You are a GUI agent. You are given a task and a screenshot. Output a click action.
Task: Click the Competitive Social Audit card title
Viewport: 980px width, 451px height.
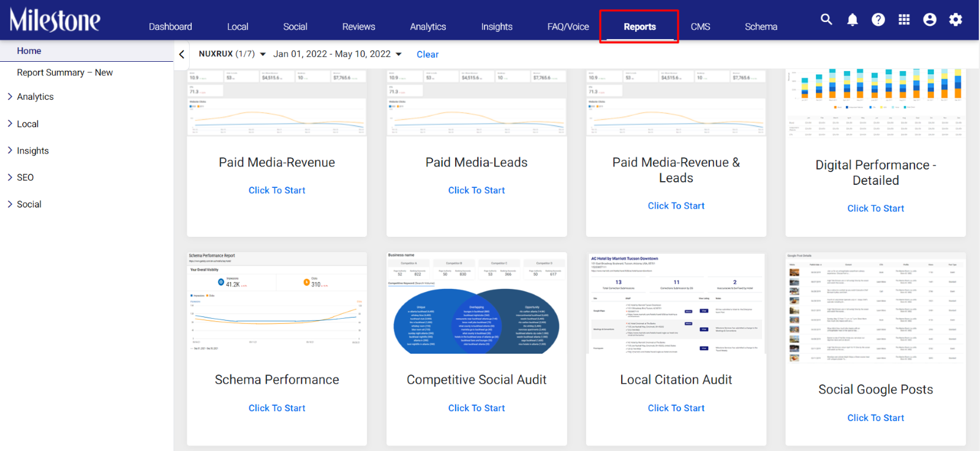pos(477,379)
